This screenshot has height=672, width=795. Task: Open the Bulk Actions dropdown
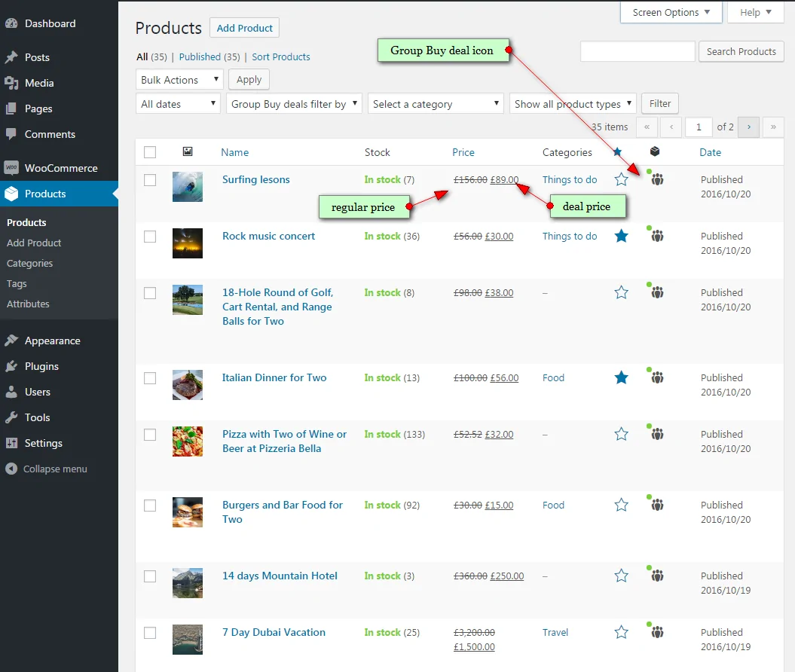point(179,79)
